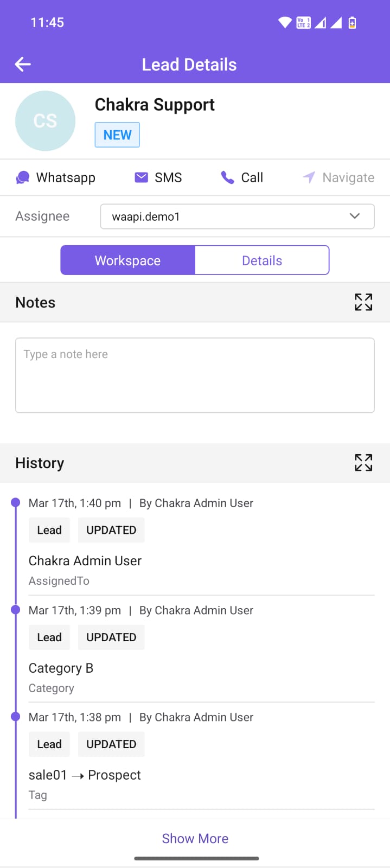Image resolution: width=390 pixels, height=868 pixels.
Task: Expand the NEW status badge
Action: coord(117,135)
